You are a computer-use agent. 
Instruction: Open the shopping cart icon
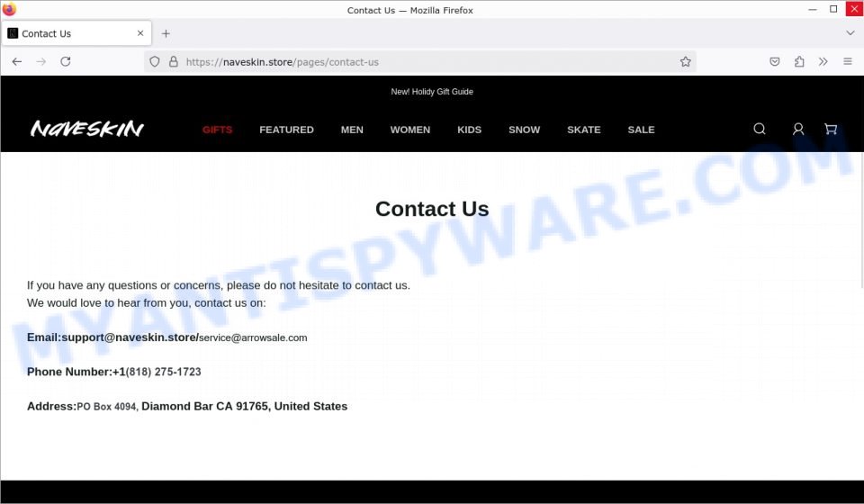831,129
